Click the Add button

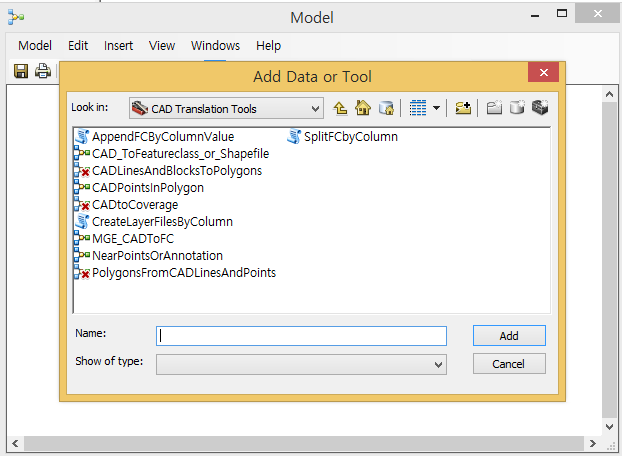point(509,336)
